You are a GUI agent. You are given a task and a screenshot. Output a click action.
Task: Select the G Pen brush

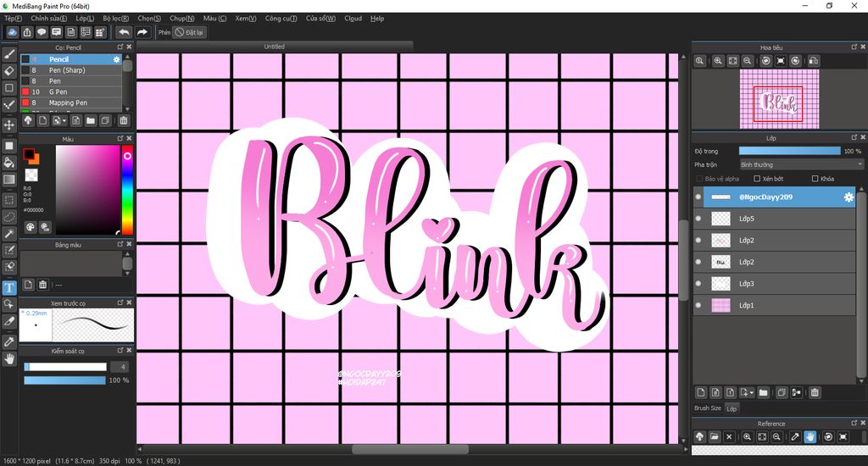point(71,92)
